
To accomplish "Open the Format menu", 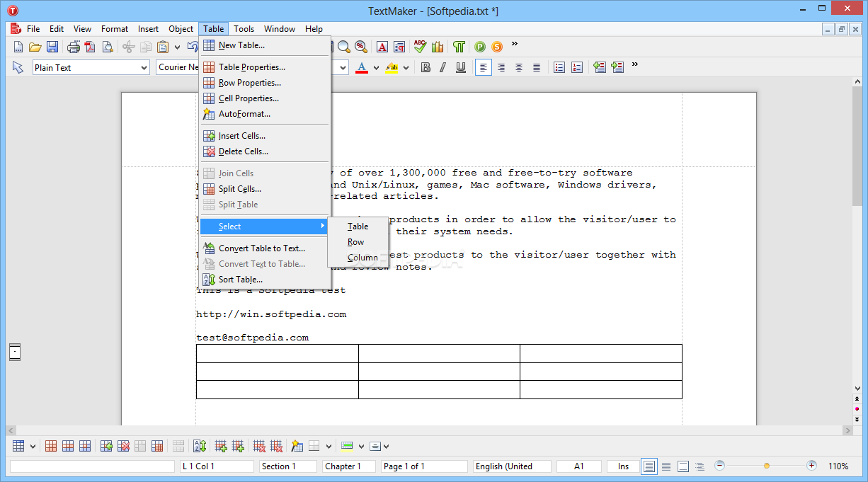I will [x=115, y=29].
